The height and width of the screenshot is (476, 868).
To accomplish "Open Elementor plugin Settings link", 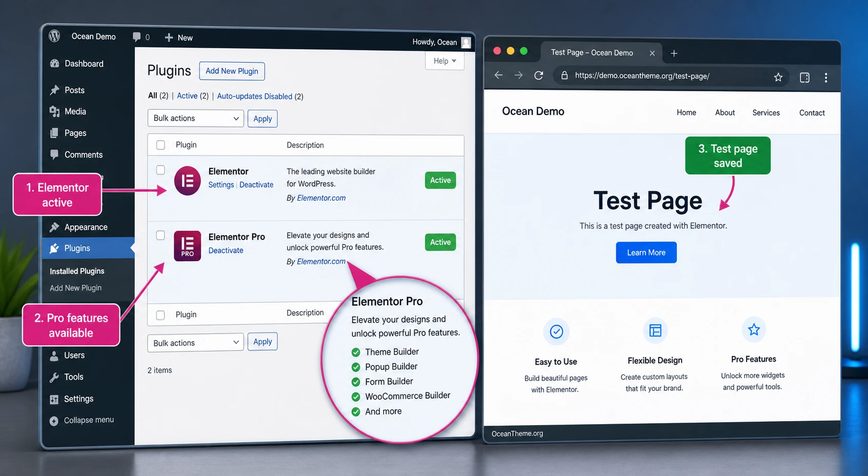I will pyautogui.click(x=221, y=185).
